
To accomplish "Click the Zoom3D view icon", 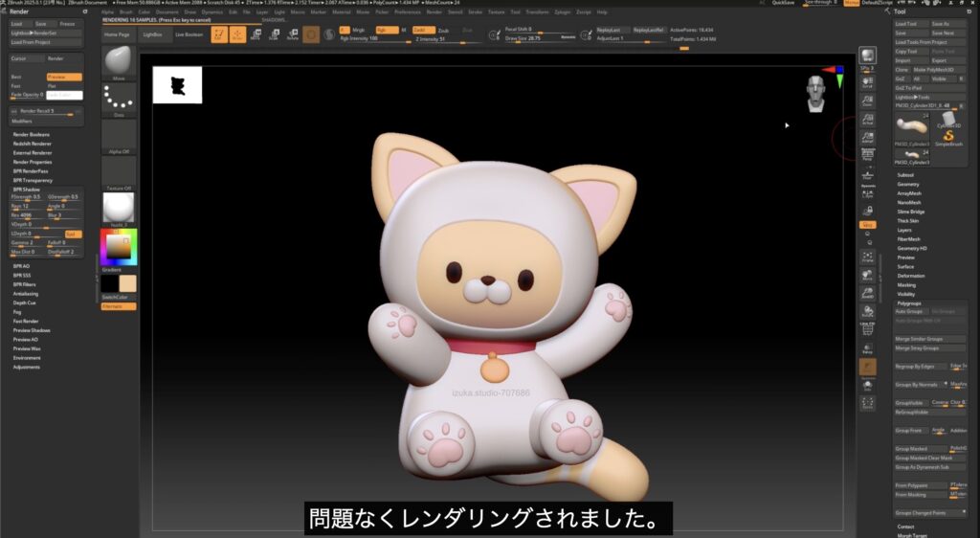I will pos(867,293).
